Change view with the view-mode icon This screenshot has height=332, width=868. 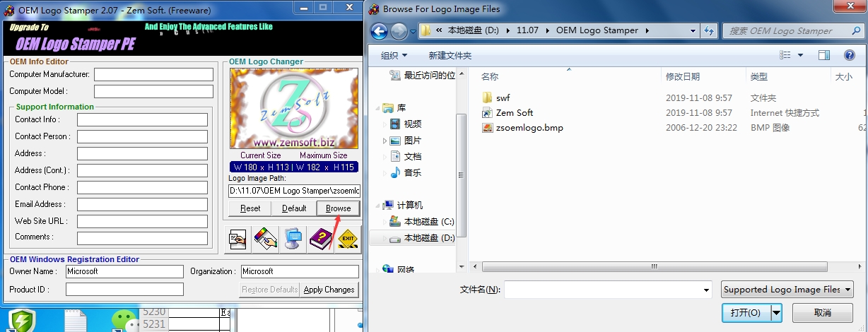(x=785, y=55)
